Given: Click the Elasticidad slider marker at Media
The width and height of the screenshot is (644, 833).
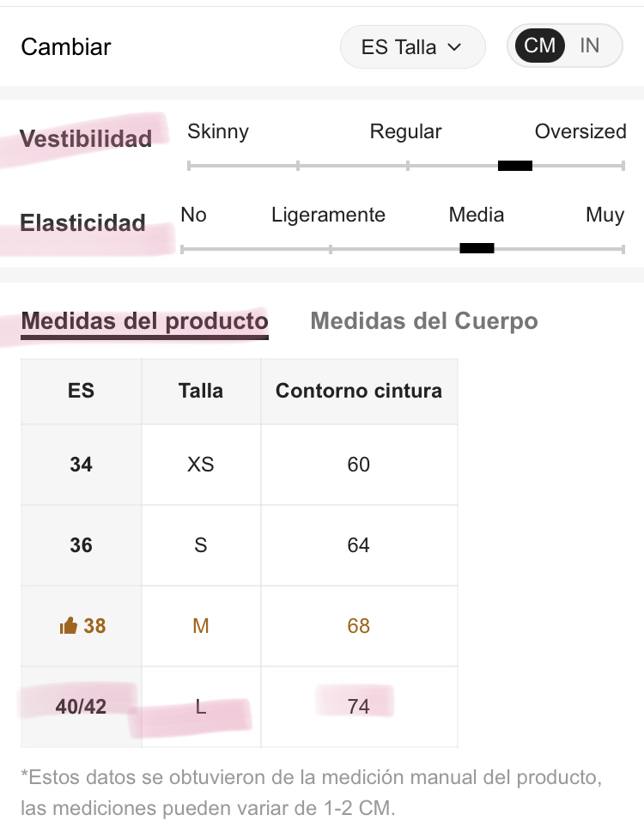Looking at the screenshot, I should (x=477, y=248).
